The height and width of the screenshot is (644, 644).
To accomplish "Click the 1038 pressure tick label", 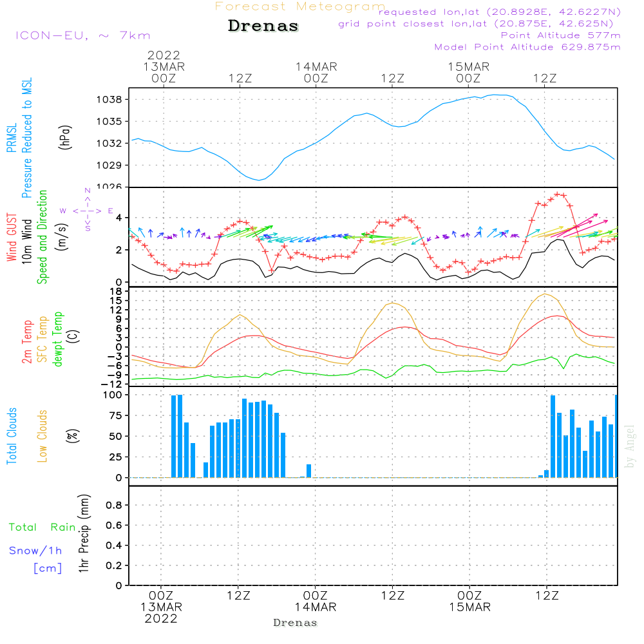I will (109, 100).
